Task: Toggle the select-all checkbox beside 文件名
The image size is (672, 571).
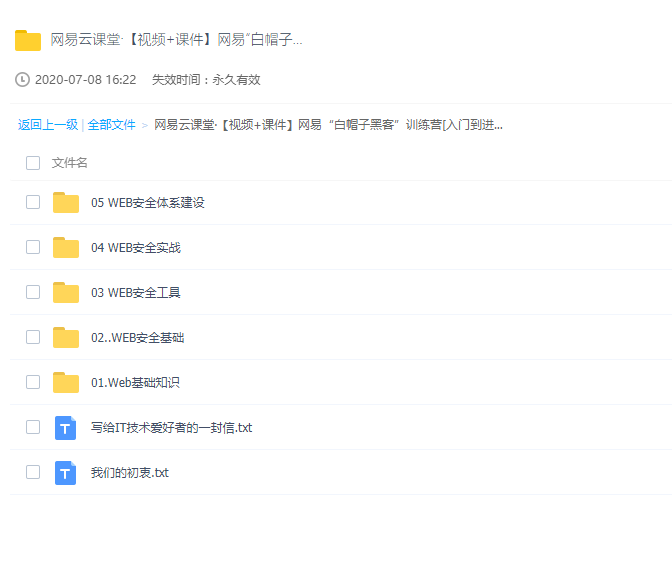Action: (33, 163)
